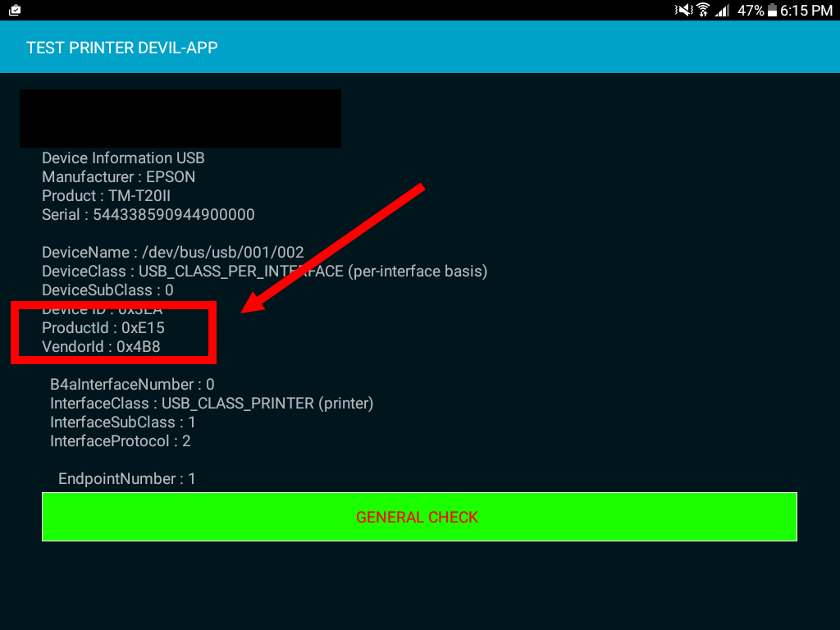The width and height of the screenshot is (840, 630).
Task: Select the DeviceClass USB_CLASS_PER_INTERFACE line
Action: pos(265,271)
